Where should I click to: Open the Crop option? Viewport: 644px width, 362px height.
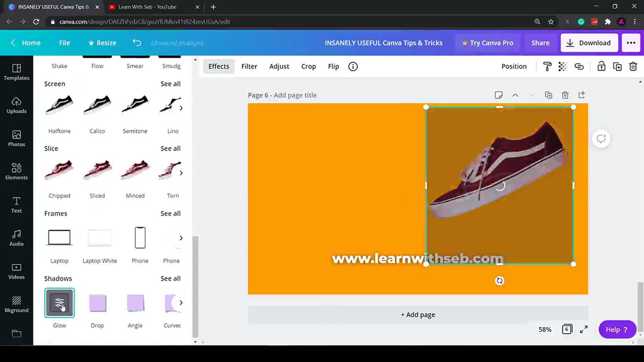tap(309, 66)
